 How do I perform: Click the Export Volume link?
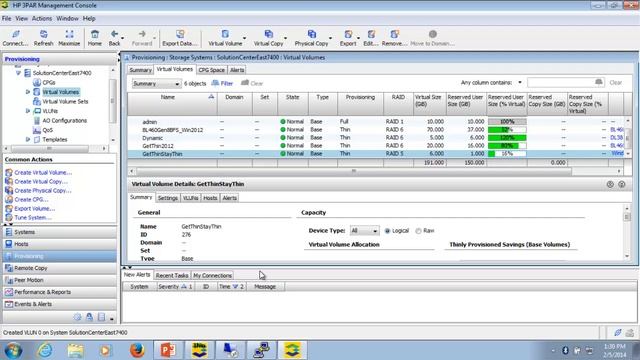point(35,209)
